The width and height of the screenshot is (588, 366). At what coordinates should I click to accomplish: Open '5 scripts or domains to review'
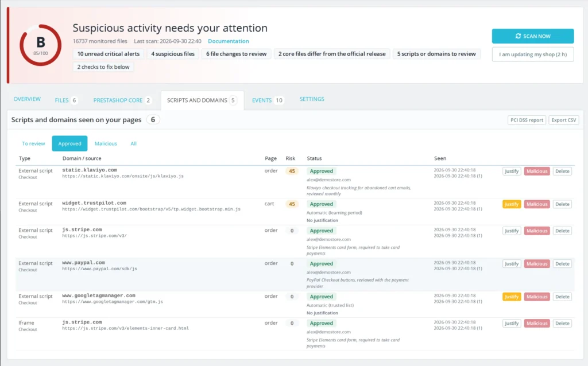pyautogui.click(x=436, y=54)
